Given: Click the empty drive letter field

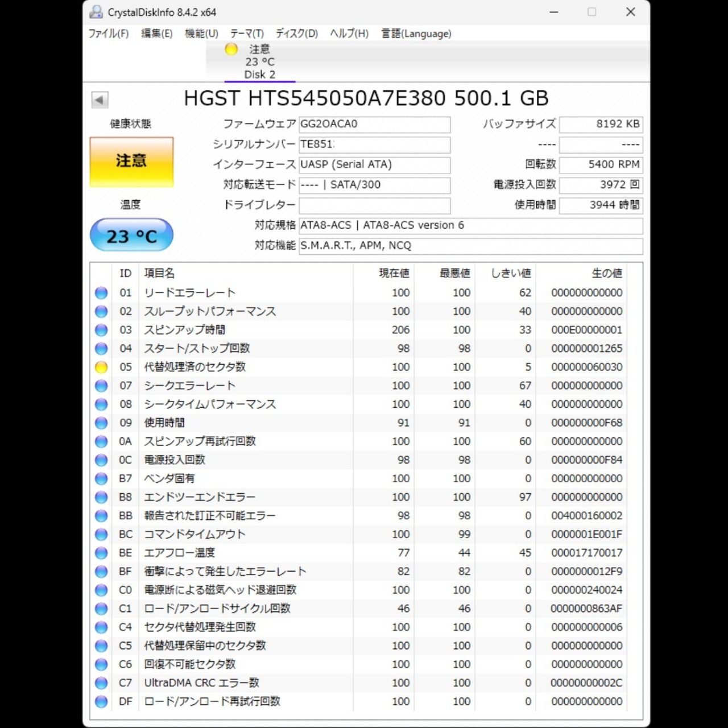Looking at the screenshot, I should coord(375,205).
